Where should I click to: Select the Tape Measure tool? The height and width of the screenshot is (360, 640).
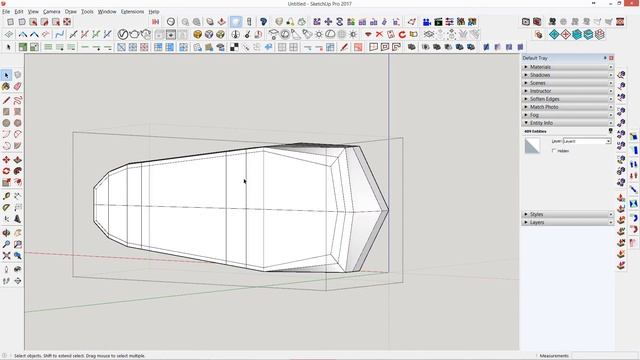6,196
